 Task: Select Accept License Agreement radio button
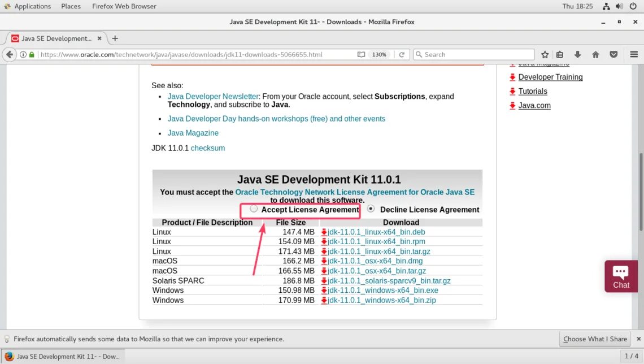(x=254, y=209)
